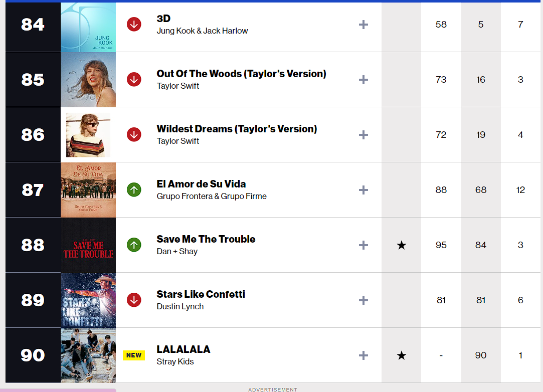Open the Save Me The Trouble artwork
This screenshot has height=392, width=543.
tap(88, 245)
